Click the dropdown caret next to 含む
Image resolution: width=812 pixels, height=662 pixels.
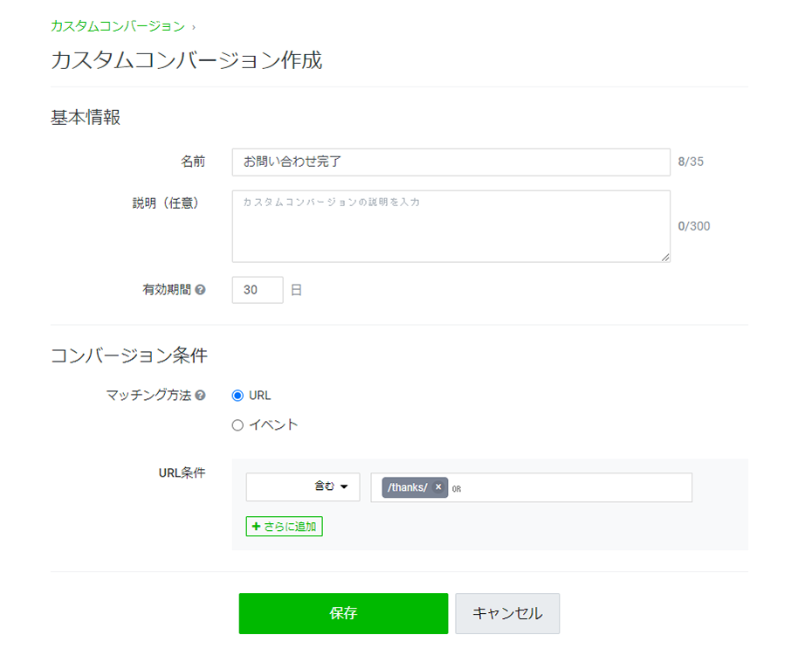(x=344, y=486)
